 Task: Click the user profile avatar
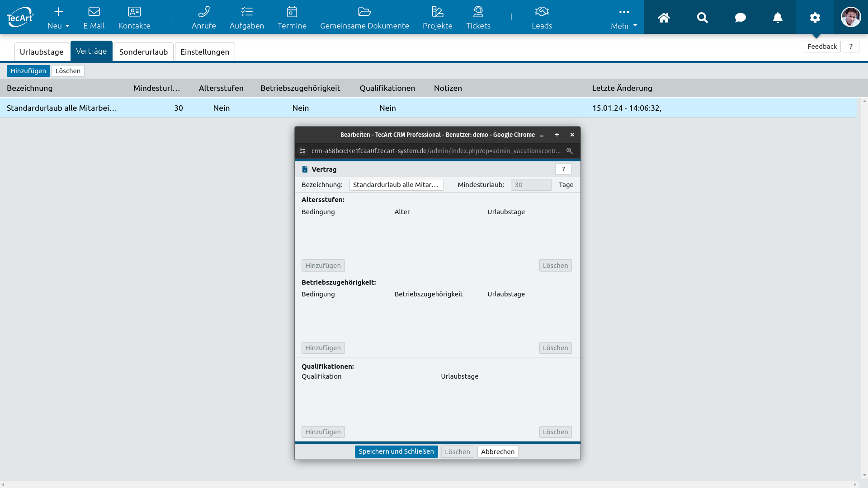(850, 17)
